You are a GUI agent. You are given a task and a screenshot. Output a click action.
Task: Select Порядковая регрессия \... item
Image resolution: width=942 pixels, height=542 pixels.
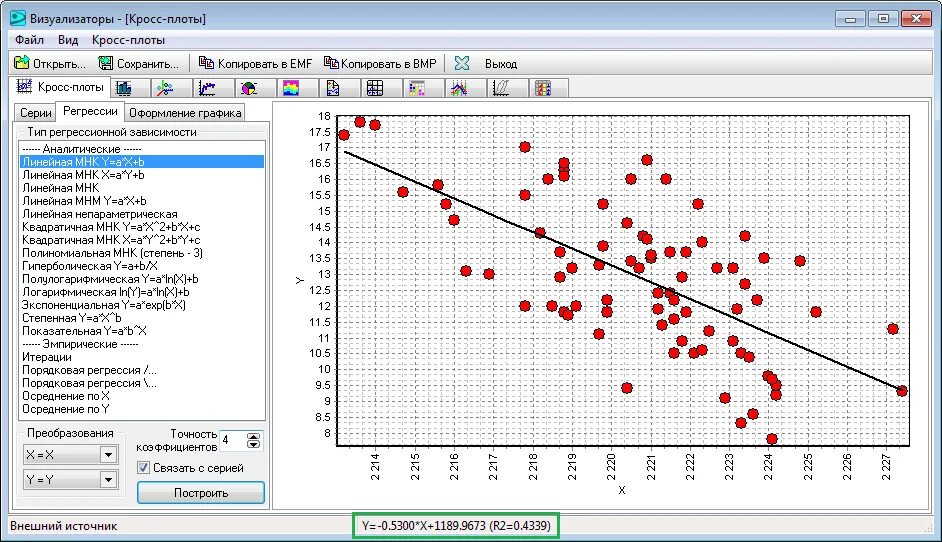click(142, 383)
